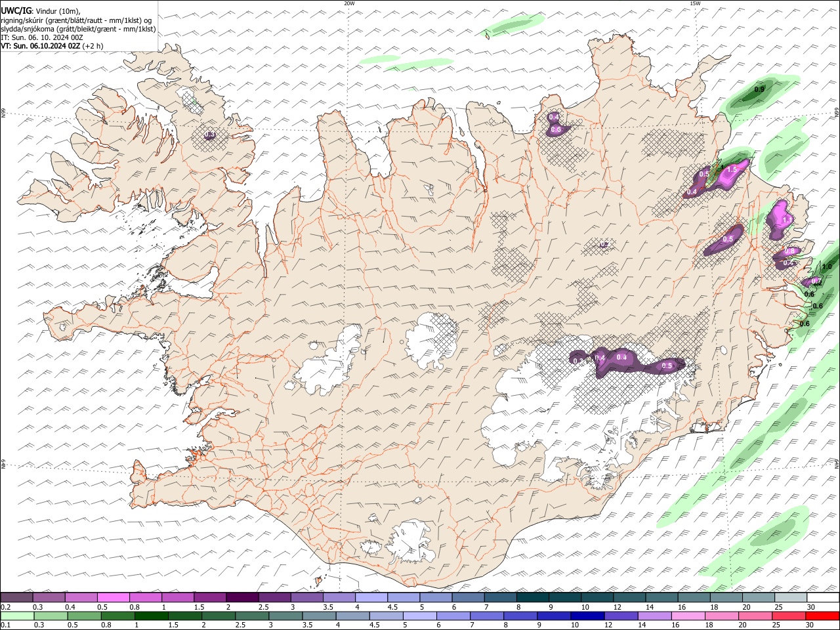The width and height of the screenshot is (840, 630).
Task: Click the '4.5' label under the upper legend
Action: (392, 607)
